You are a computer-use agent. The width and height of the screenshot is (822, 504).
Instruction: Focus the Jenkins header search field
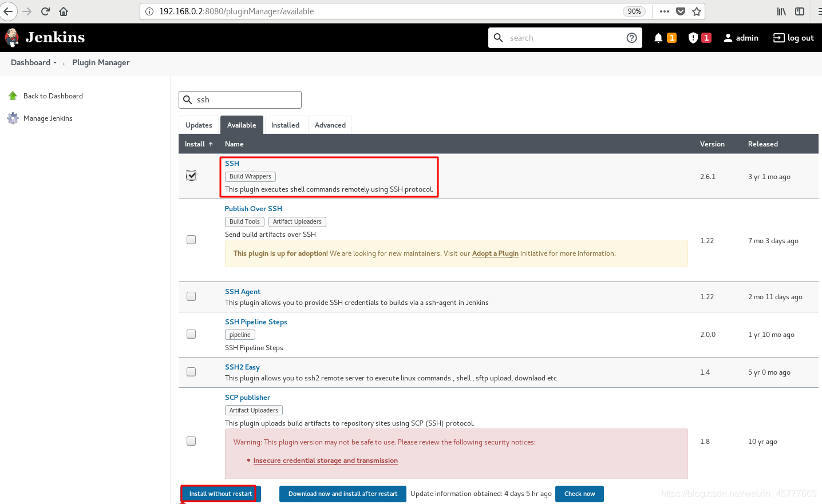coord(565,38)
